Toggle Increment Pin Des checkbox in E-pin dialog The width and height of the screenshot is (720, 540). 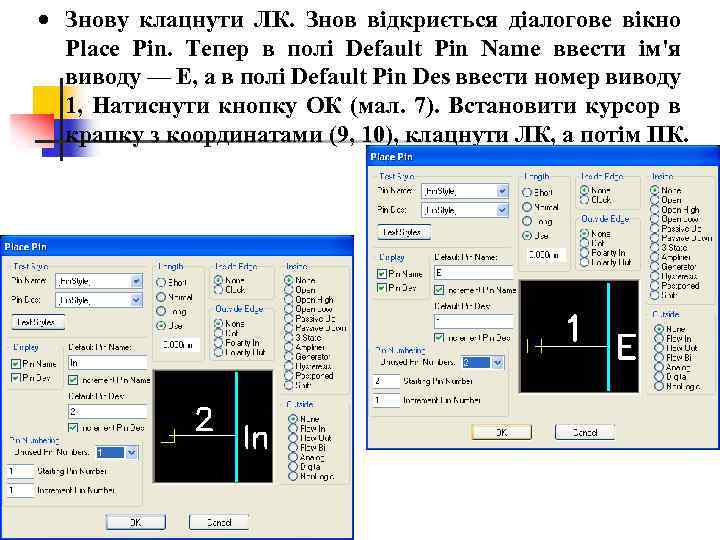pyautogui.click(x=439, y=338)
